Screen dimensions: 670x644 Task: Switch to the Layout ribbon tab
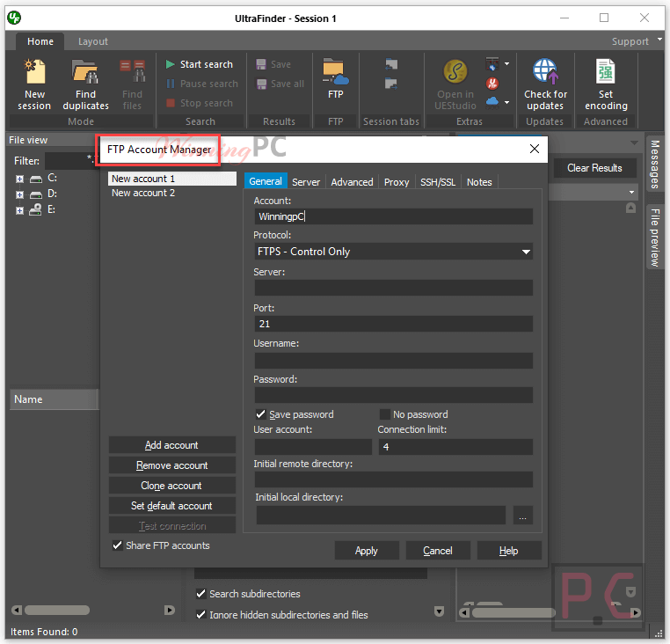point(92,41)
